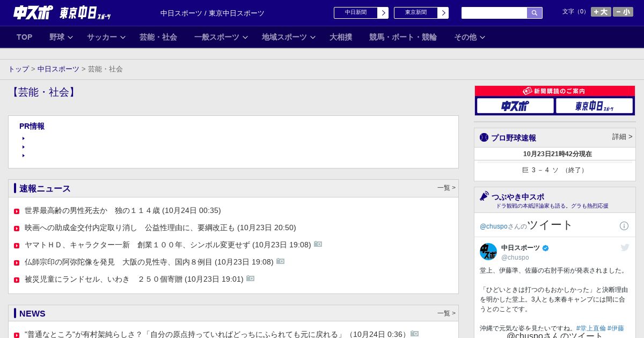Go to 中日スポーツ breadcrumb link
644x338 pixels.
coord(58,69)
